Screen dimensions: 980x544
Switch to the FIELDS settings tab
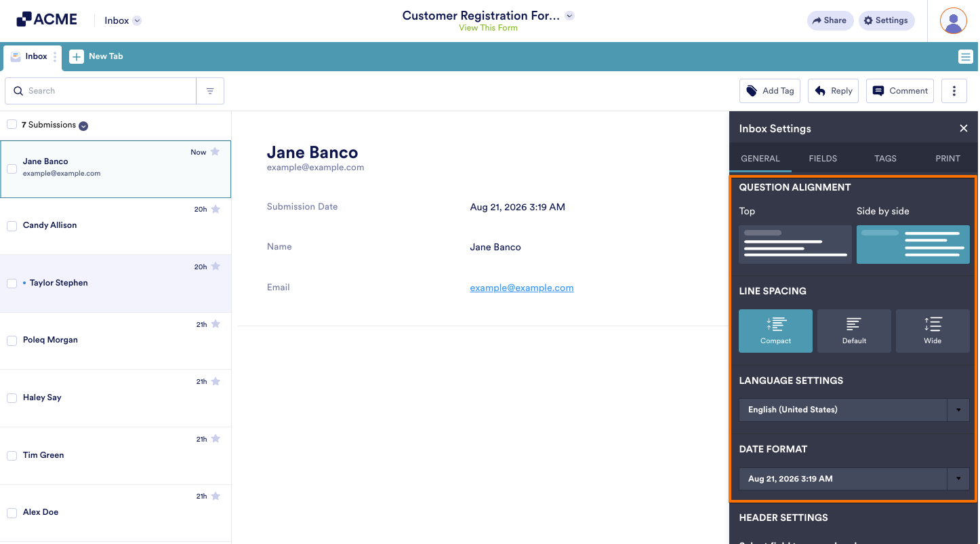pyautogui.click(x=823, y=159)
